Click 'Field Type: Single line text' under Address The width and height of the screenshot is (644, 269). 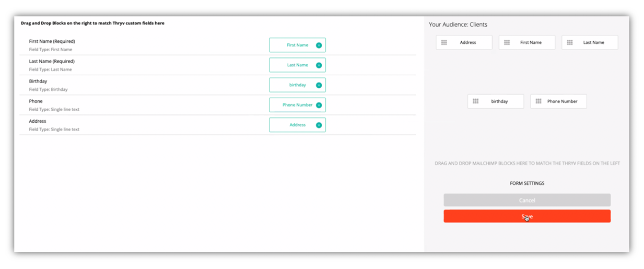click(54, 129)
